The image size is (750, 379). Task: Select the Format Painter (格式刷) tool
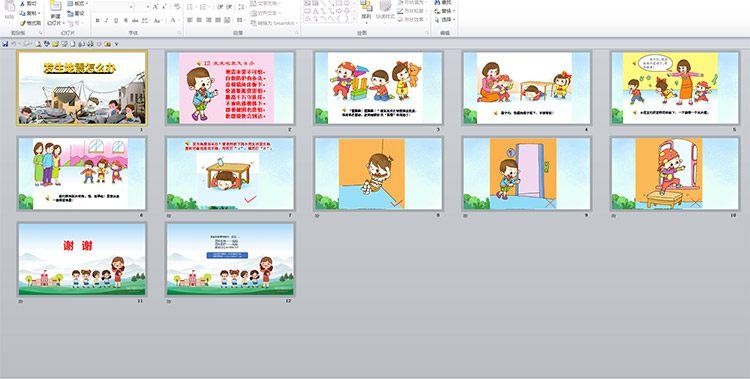[31, 23]
